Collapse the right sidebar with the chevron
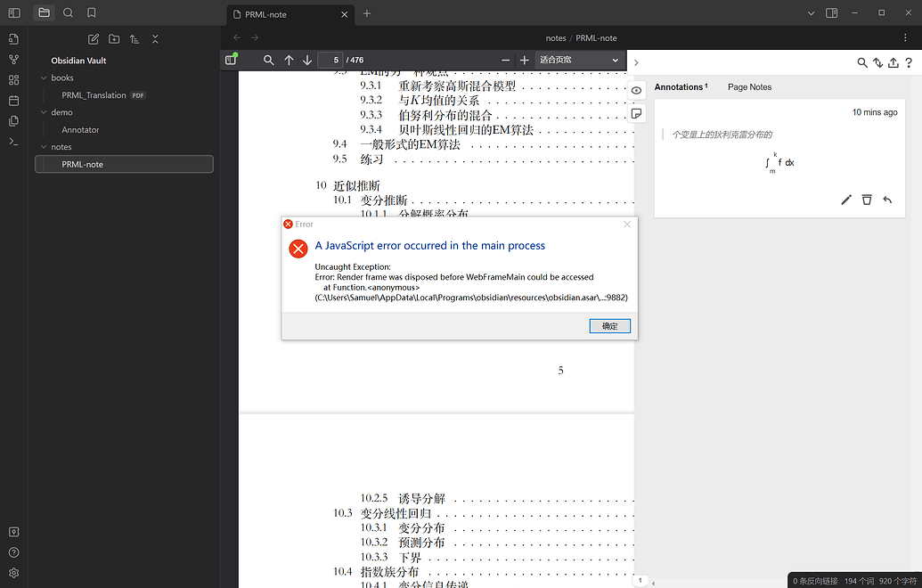 pyautogui.click(x=636, y=62)
